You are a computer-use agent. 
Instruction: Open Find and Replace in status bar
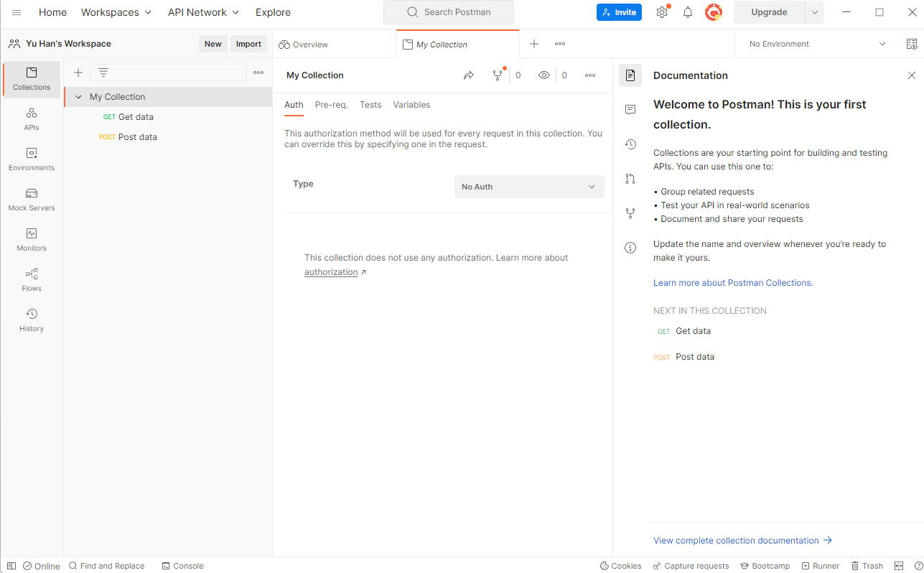(106, 566)
